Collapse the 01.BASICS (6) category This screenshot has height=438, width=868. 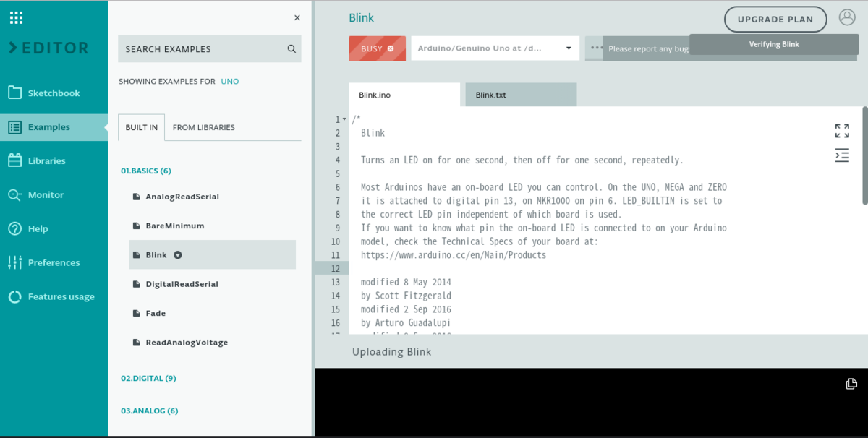coord(146,171)
